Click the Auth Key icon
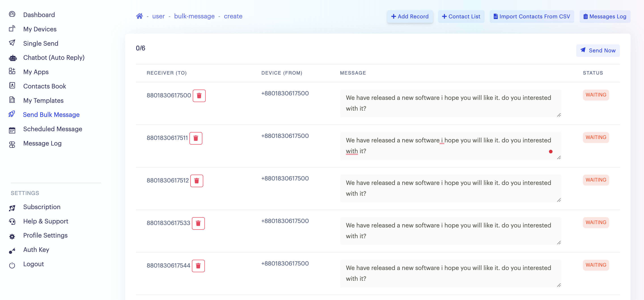The image size is (644, 300). pyautogui.click(x=12, y=251)
